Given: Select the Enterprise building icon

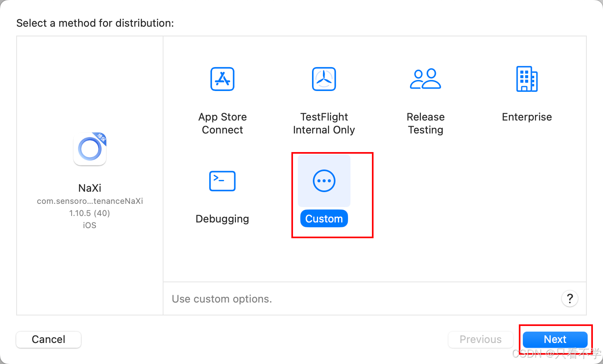Looking at the screenshot, I should coord(527,79).
